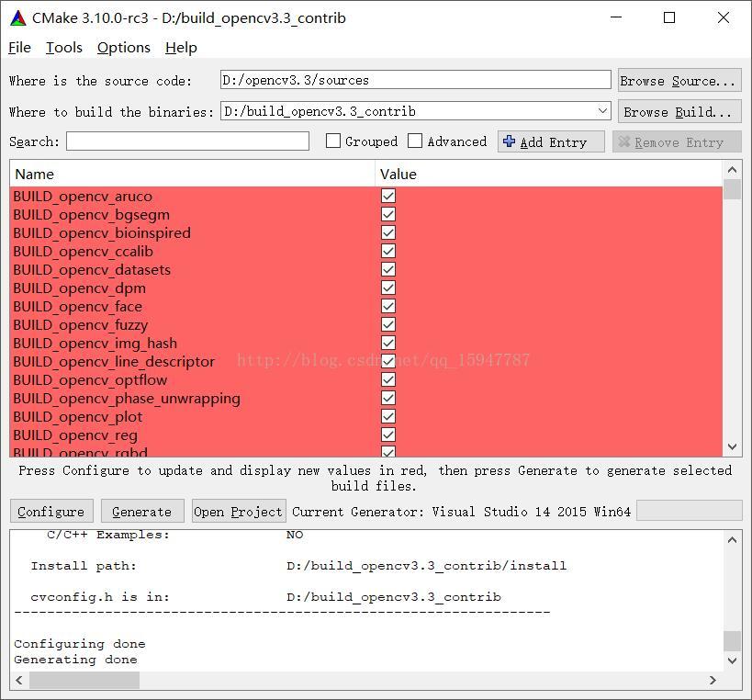This screenshot has width=752, height=700.
Task: Toggle the BUILD_opencv_ccalib checkbox
Action: [388, 251]
